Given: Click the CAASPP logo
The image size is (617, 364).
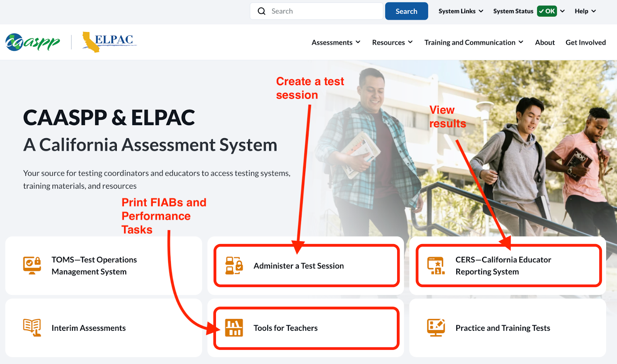Looking at the screenshot, I should click(x=33, y=42).
